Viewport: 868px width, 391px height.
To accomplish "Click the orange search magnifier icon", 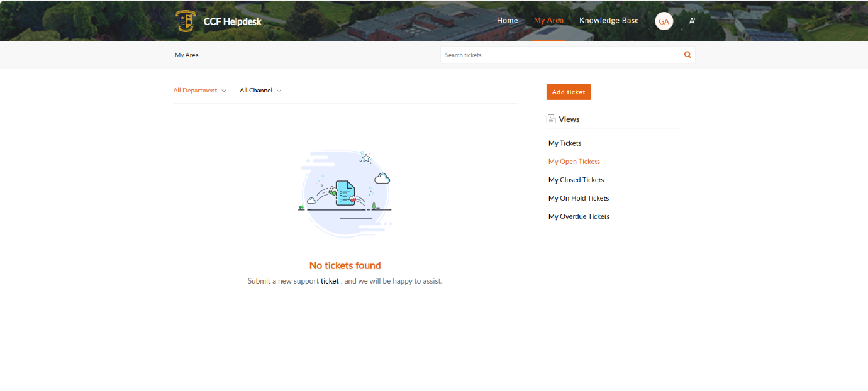I will tap(687, 55).
